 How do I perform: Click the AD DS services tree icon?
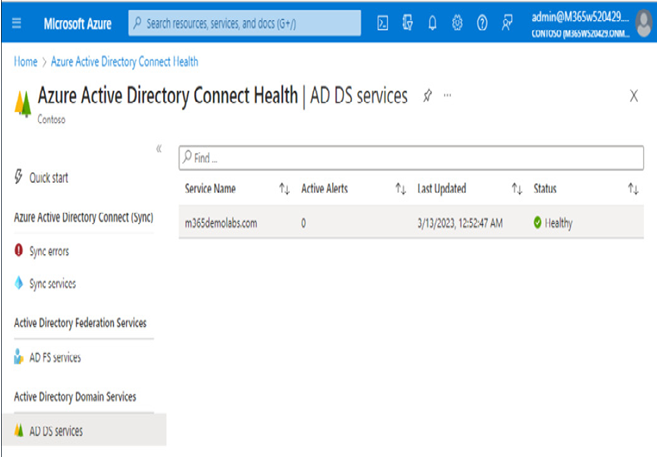[x=18, y=430]
